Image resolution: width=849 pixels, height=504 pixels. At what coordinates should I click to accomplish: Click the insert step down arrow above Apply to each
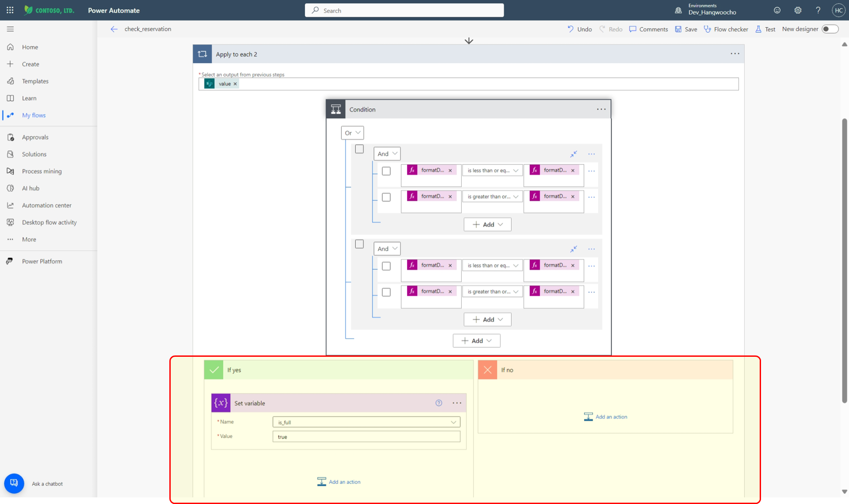[469, 41]
